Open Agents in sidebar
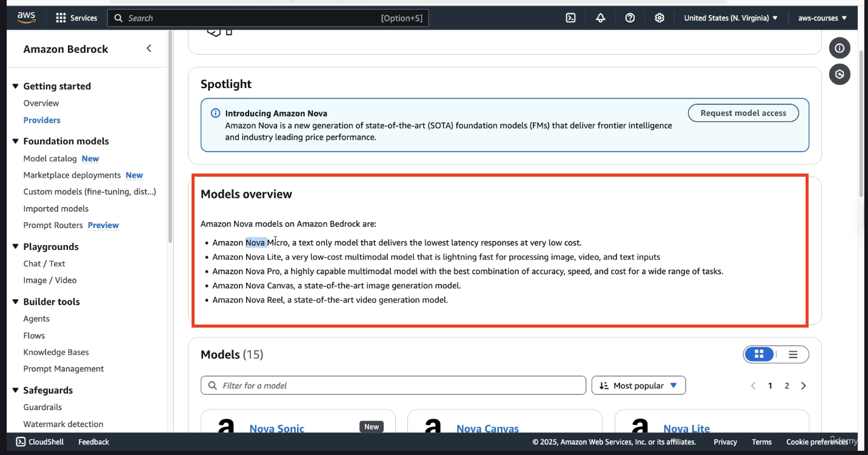This screenshot has width=868, height=455. pyautogui.click(x=36, y=318)
